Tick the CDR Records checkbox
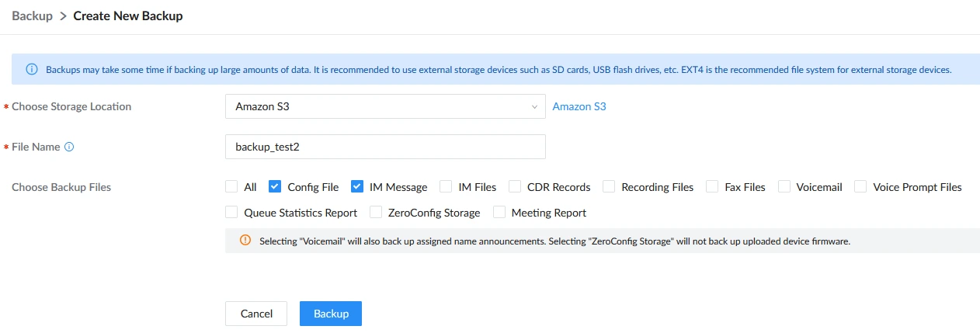The width and height of the screenshot is (980, 333). 514,186
